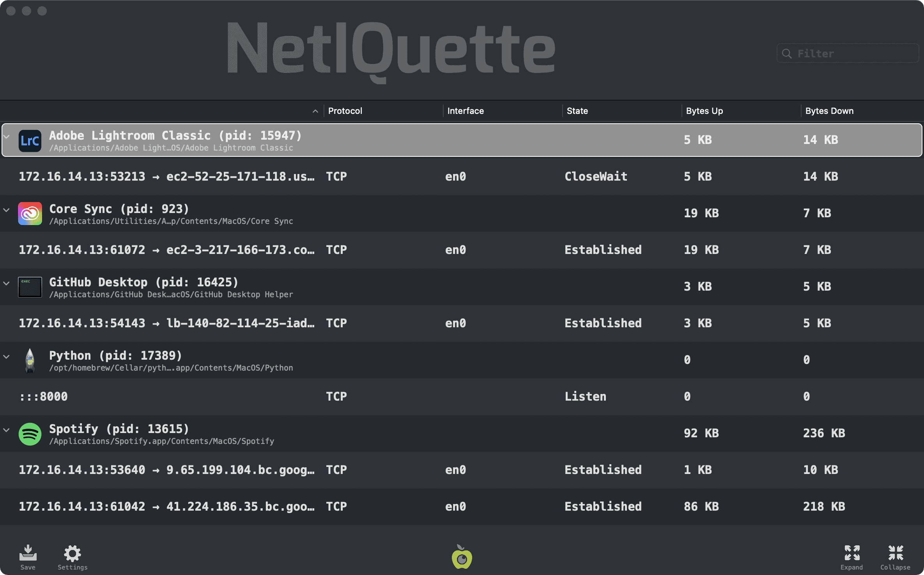Viewport: 924px width, 575px height.
Task: Click the green Spotify app icon
Action: click(x=30, y=434)
